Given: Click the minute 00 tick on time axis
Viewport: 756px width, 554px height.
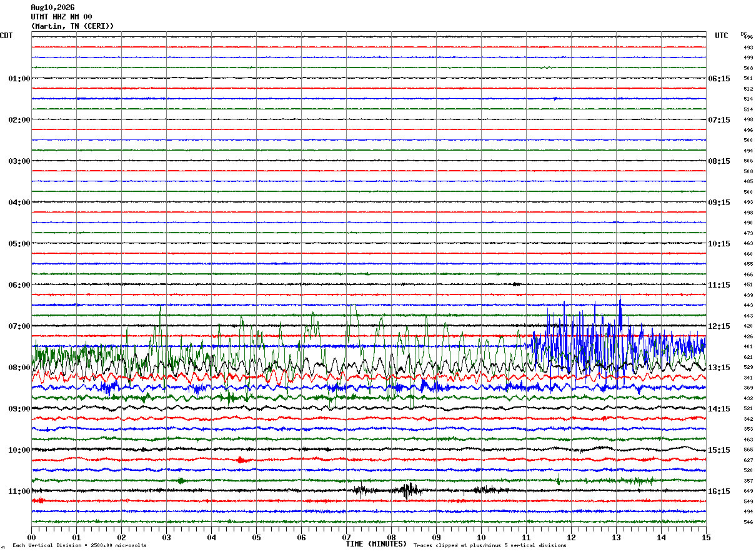Looking at the screenshot, I should pyautogui.click(x=31, y=537).
